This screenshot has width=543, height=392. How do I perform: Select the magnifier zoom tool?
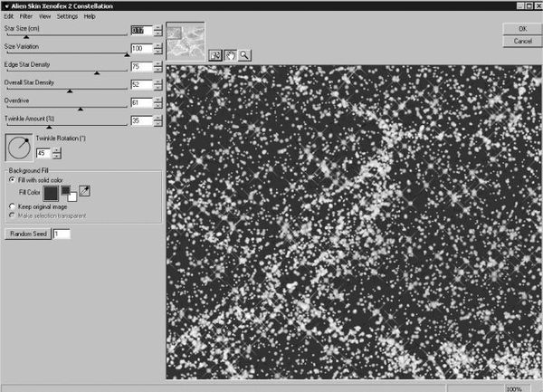[x=244, y=54]
